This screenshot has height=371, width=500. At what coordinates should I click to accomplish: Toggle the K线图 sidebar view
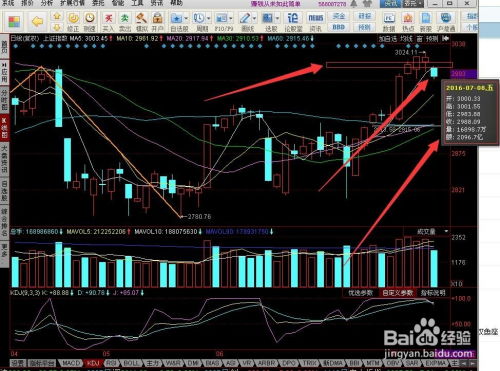[x=4, y=127]
